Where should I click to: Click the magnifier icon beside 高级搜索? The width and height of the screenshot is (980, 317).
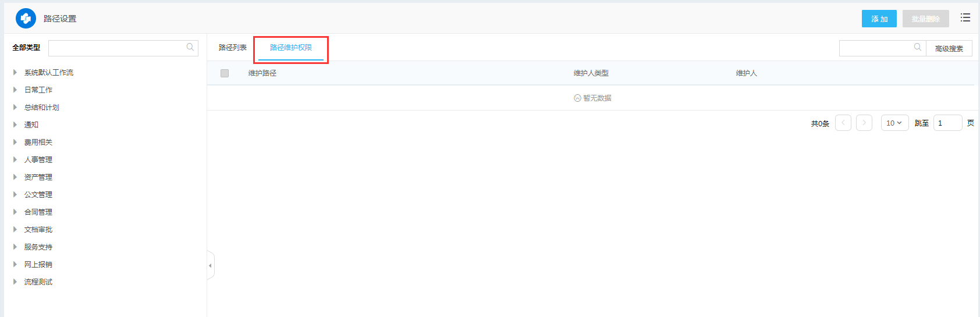click(918, 48)
